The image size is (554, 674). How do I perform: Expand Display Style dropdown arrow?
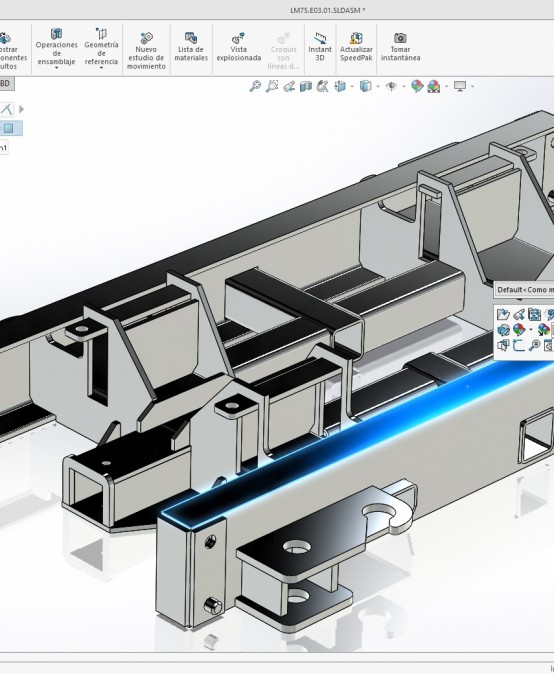[x=378, y=87]
